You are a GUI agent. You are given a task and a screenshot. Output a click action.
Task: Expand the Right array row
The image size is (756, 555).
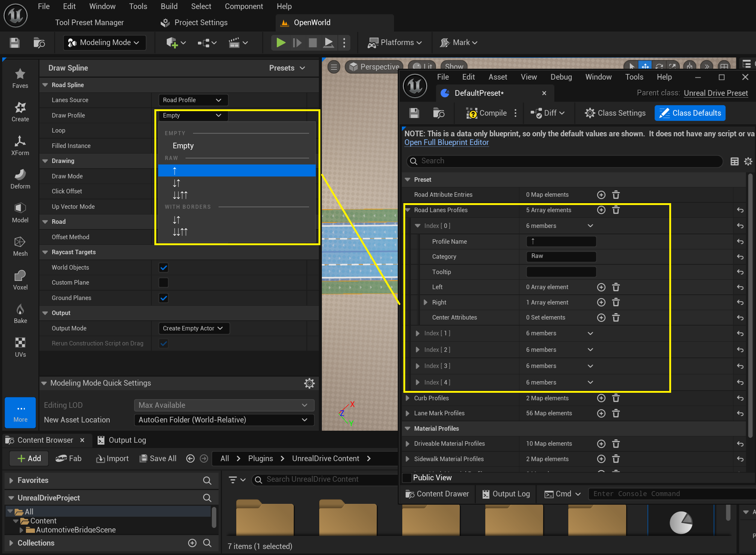pos(426,302)
